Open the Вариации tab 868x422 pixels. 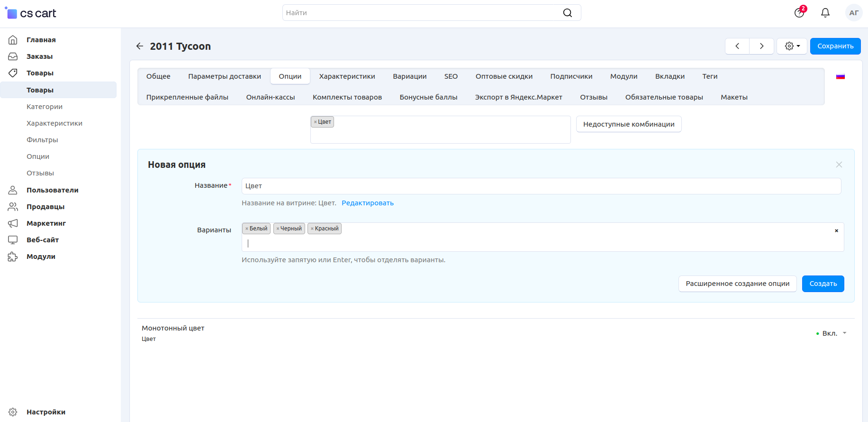(409, 76)
